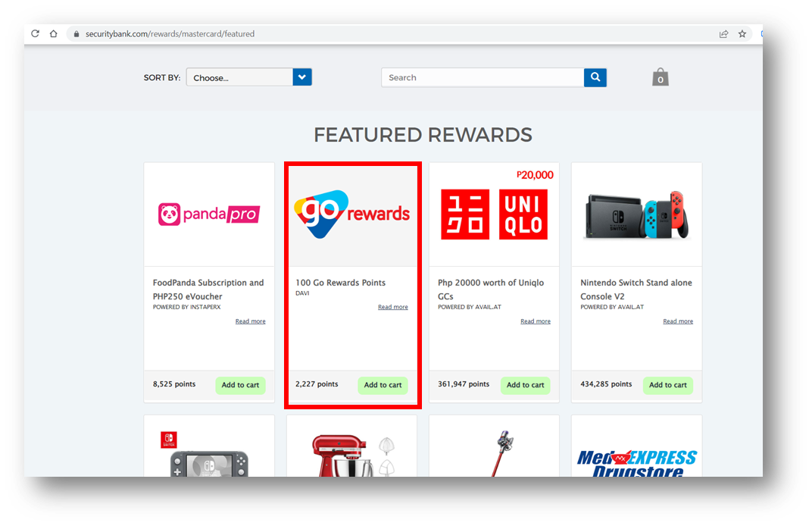Click the blue sort dropdown arrow
Image resolution: width=812 pixels, height=526 pixels.
pos(302,77)
